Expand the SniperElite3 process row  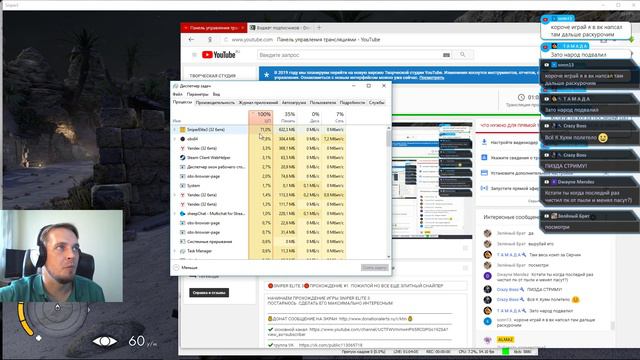175,130
